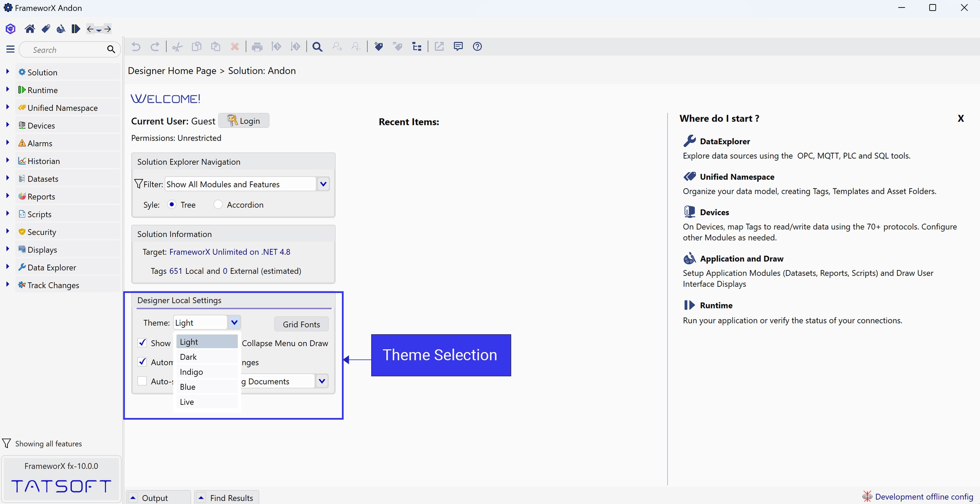Toggle the hamburger menu beside Search
The image size is (980, 504).
10,49
